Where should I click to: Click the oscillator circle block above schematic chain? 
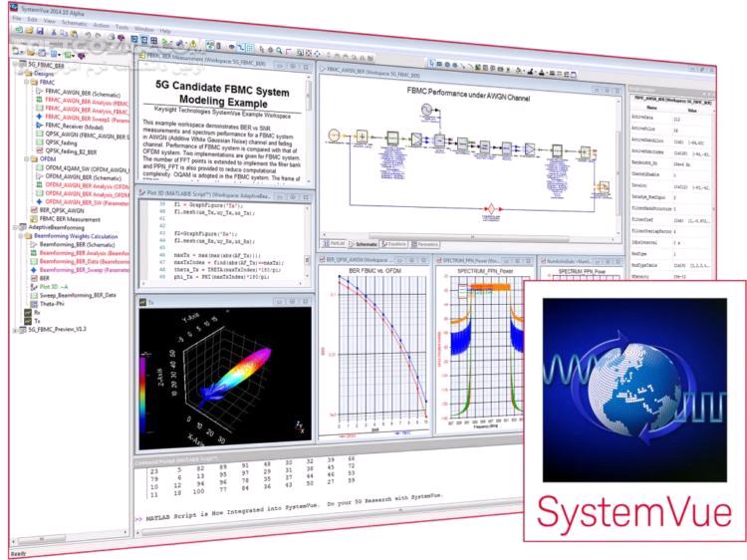point(426,110)
